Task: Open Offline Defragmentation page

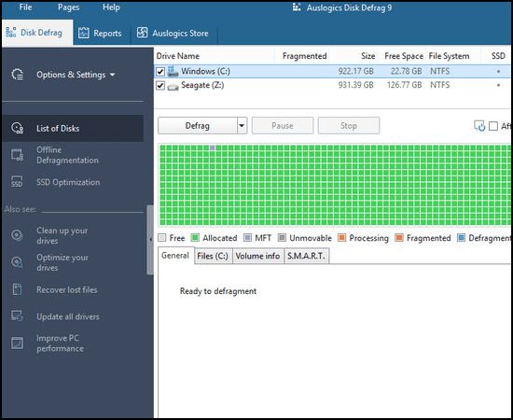Action: (67, 155)
